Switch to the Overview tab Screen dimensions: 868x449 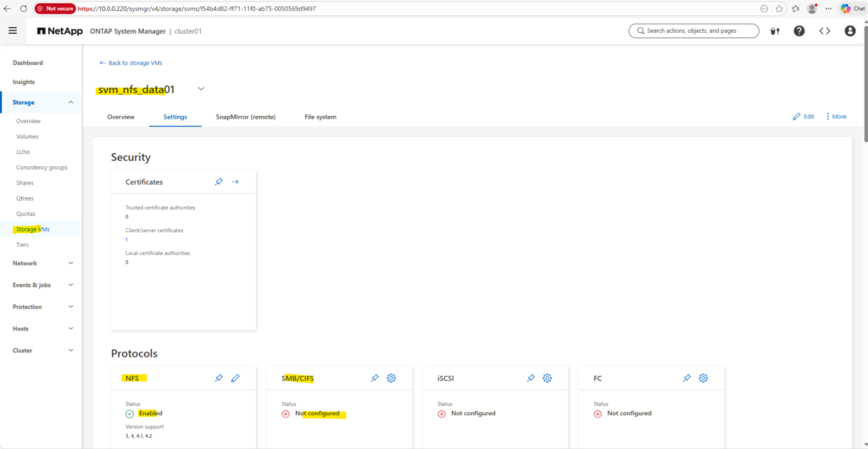click(121, 117)
